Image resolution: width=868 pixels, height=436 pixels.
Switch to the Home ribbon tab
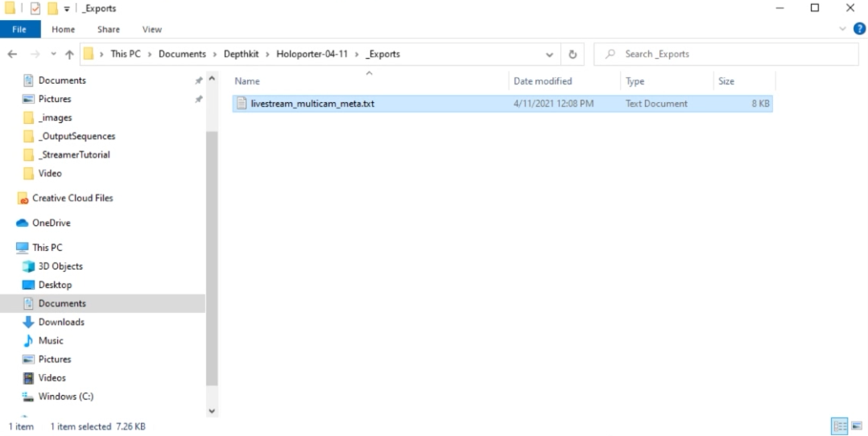point(63,29)
